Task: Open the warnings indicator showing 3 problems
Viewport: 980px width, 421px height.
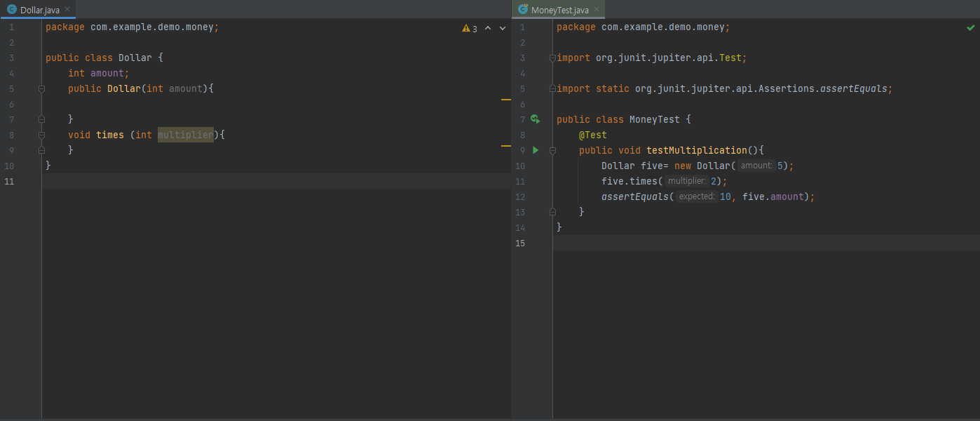Action: pyautogui.click(x=470, y=29)
